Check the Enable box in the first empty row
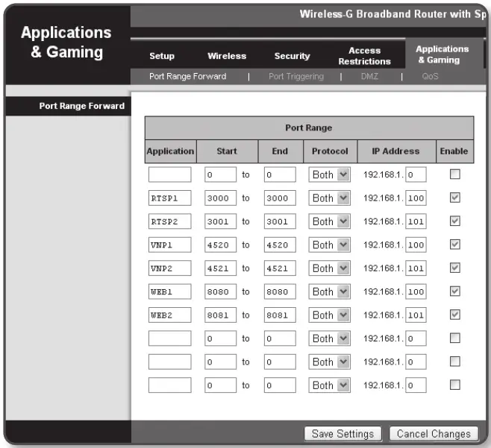 (x=453, y=175)
